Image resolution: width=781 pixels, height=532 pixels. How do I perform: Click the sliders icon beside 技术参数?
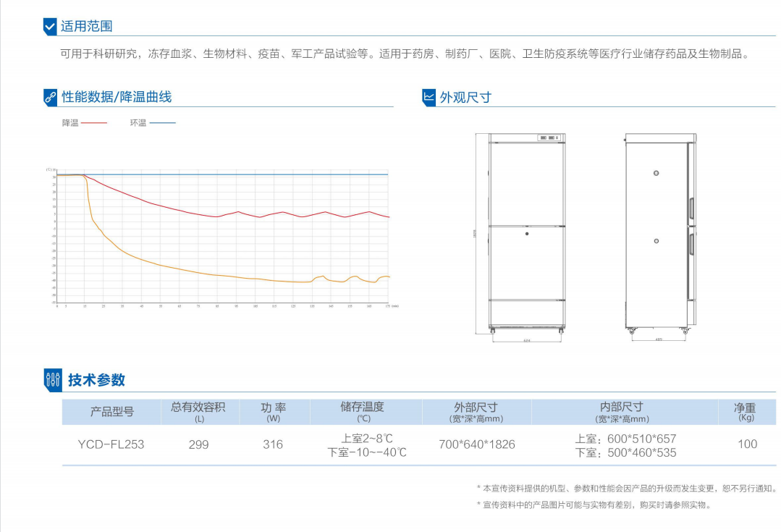pos(53,379)
